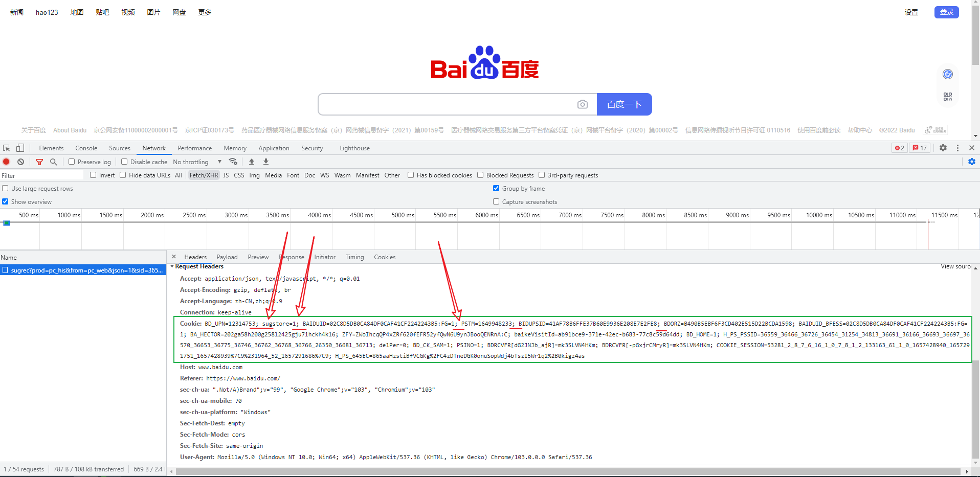The height and width of the screenshot is (477, 980).
Task: Show the 17 issues badge
Action: tap(920, 148)
